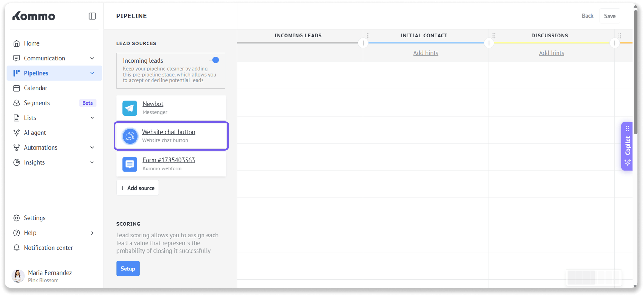
Task: Click Maria Fernandez profile avatar
Action: click(18, 276)
